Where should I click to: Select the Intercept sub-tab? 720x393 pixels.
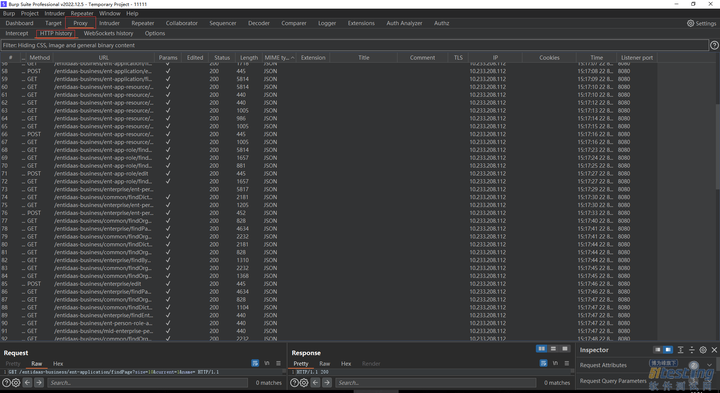(x=17, y=34)
